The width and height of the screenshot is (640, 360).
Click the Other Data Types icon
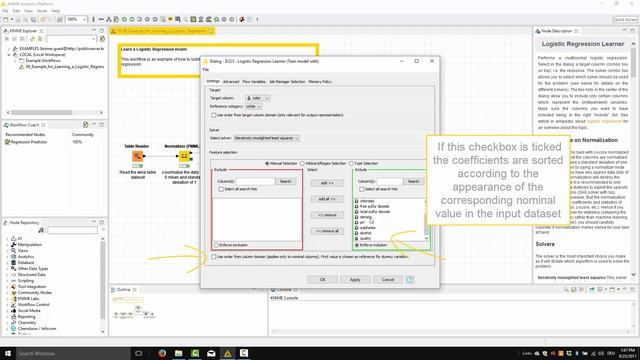[x=13, y=269]
